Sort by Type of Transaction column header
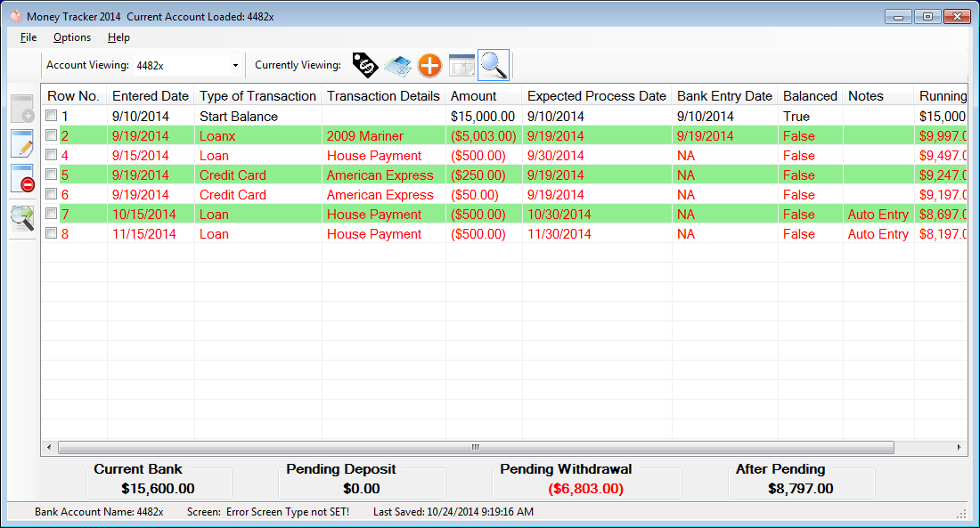The height and width of the screenshot is (528, 980). pos(258,95)
